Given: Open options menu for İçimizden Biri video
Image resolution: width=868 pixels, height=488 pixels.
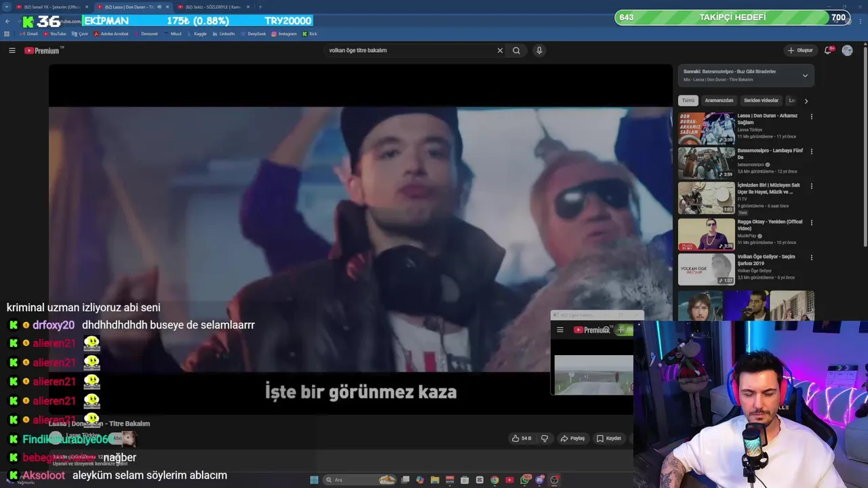Looking at the screenshot, I should (811, 186).
